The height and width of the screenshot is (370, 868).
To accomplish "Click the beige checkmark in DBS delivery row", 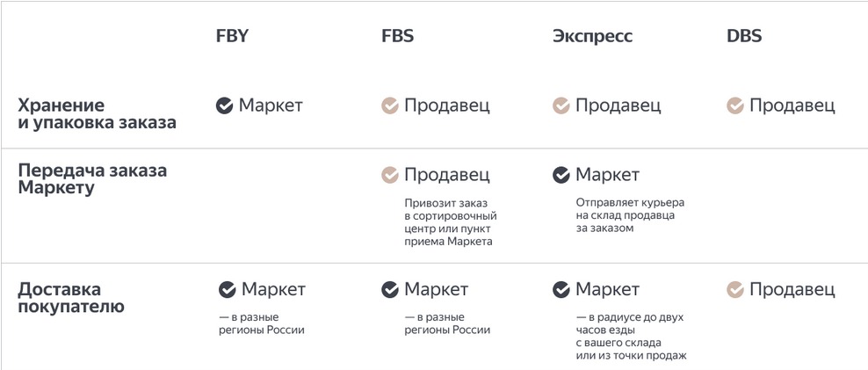I will [x=735, y=289].
